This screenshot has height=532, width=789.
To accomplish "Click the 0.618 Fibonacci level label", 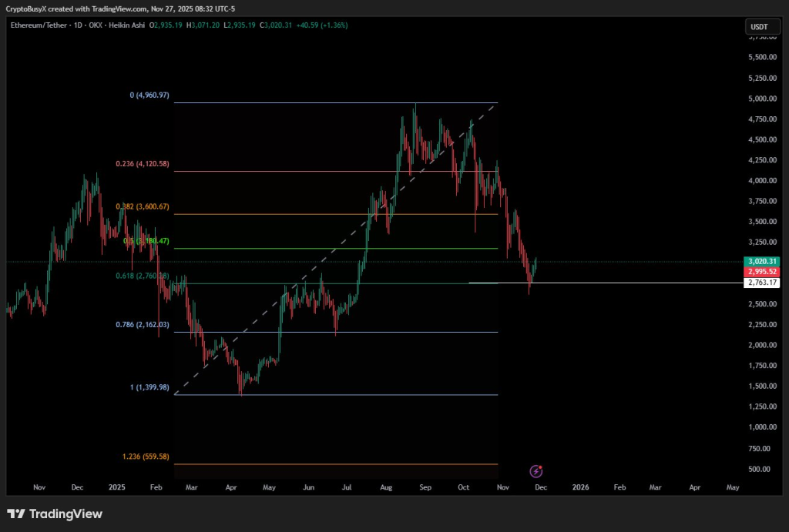I will coord(143,277).
